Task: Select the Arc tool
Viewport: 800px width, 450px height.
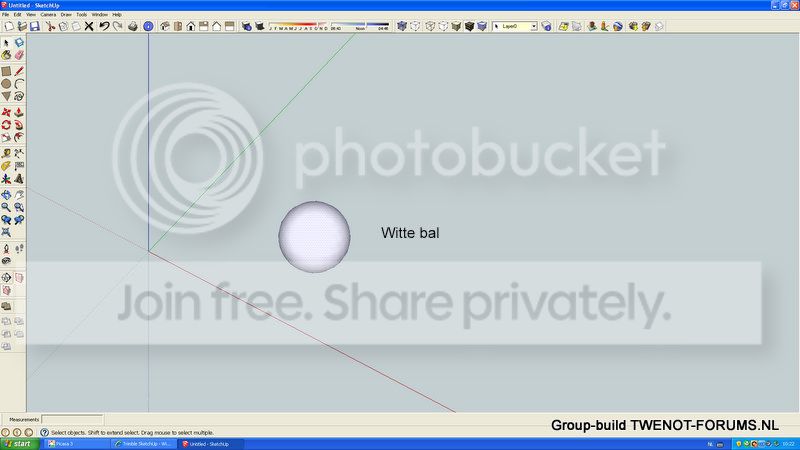Action: coord(19,84)
